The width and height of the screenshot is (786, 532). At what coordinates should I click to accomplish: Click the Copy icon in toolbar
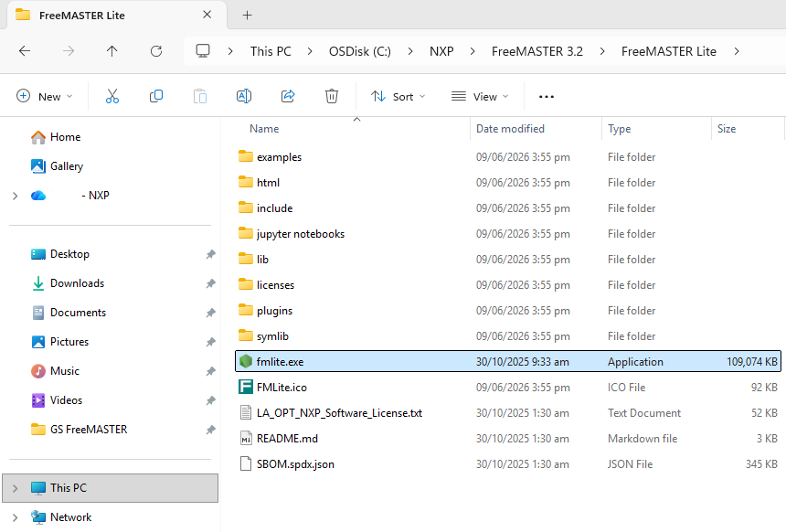[x=156, y=96]
